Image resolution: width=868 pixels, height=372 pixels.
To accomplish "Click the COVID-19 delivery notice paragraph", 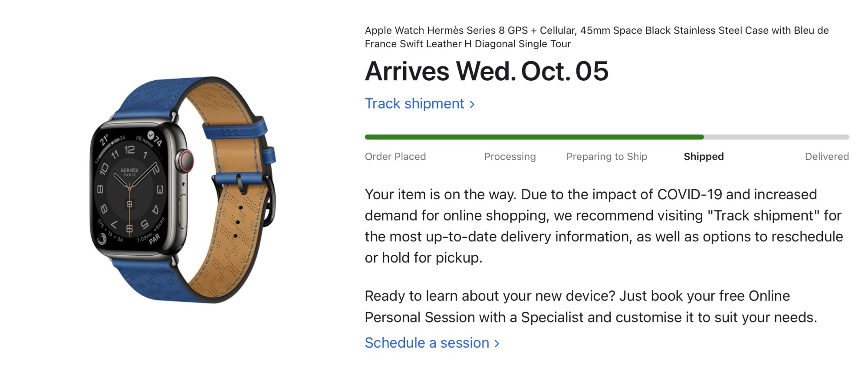I will (x=603, y=226).
